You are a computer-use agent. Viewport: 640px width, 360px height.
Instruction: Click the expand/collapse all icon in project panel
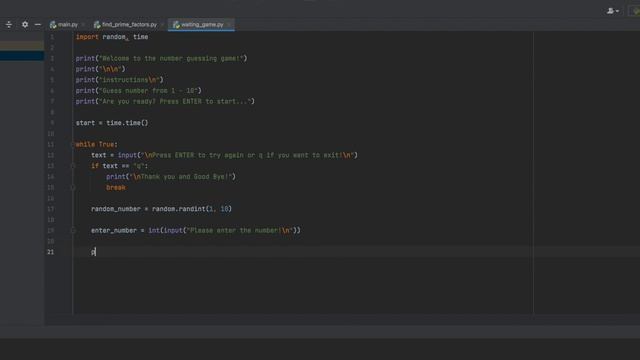(9, 24)
